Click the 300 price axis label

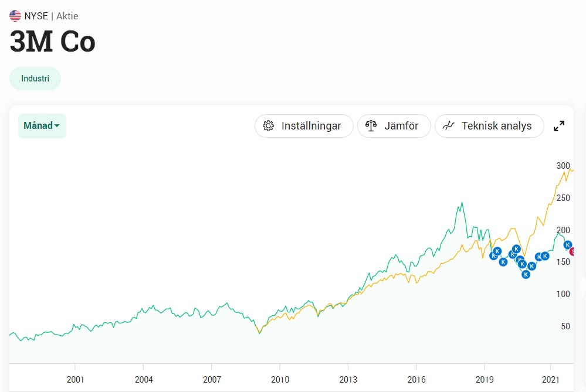click(563, 165)
